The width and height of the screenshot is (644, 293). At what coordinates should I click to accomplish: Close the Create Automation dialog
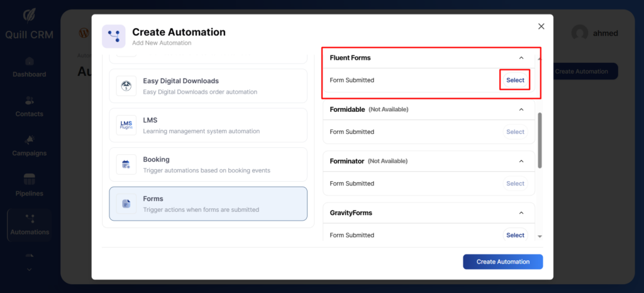[x=541, y=26]
